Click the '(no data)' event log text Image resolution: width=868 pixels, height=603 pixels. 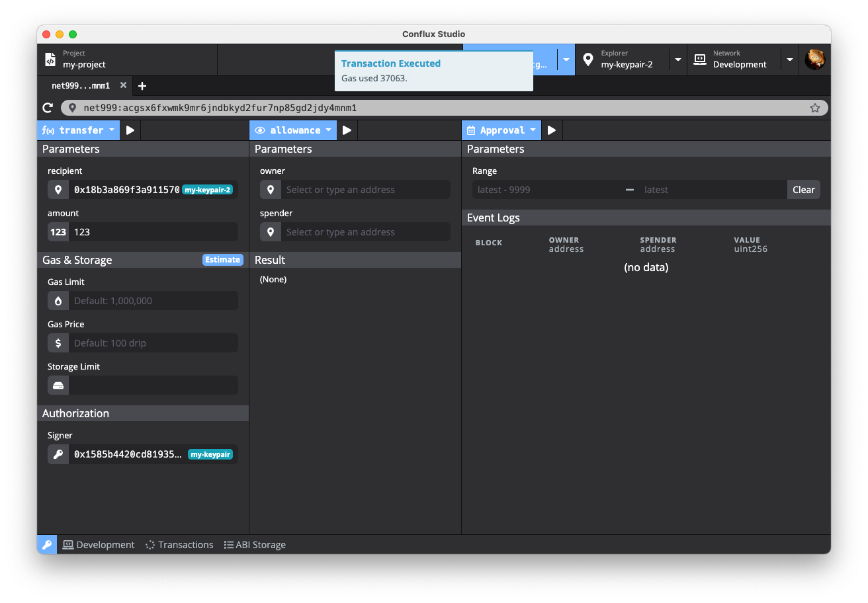pos(646,268)
